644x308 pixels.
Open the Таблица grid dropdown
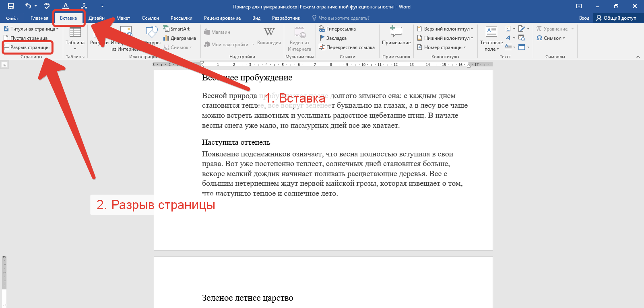(75, 38)
